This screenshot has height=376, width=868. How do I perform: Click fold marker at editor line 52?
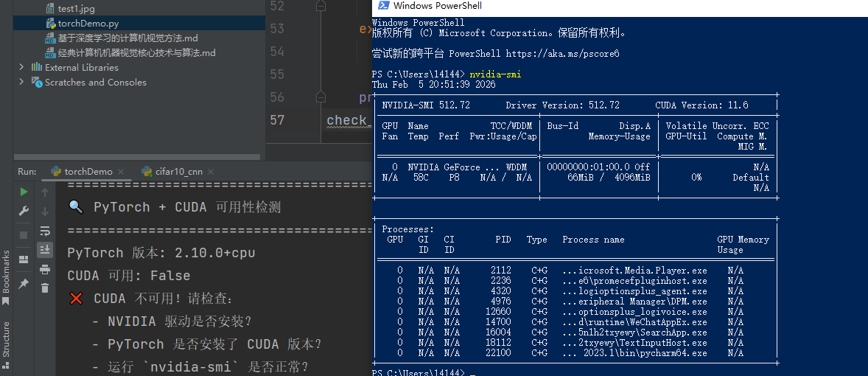click(x=321, y=6)
